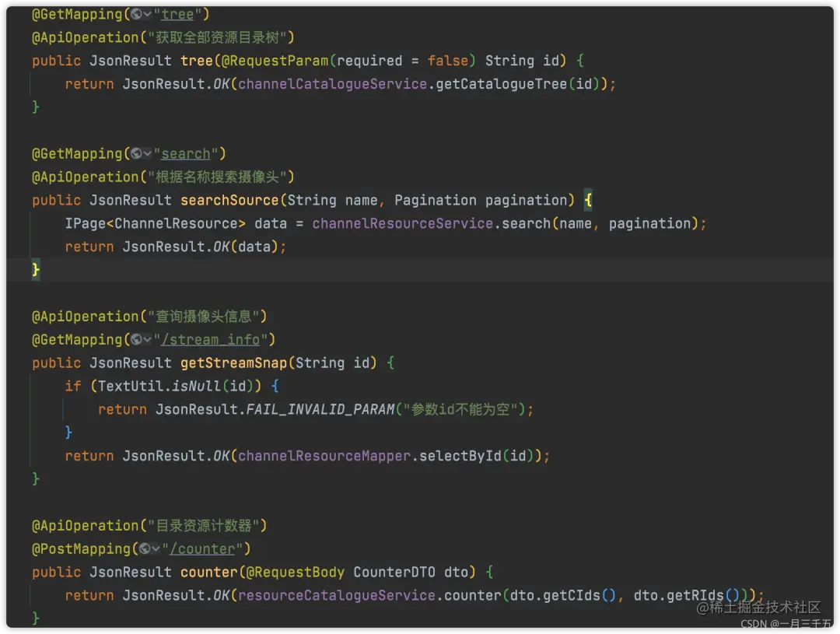Click the highlighted closing brace of searchSource

(36, 270)
